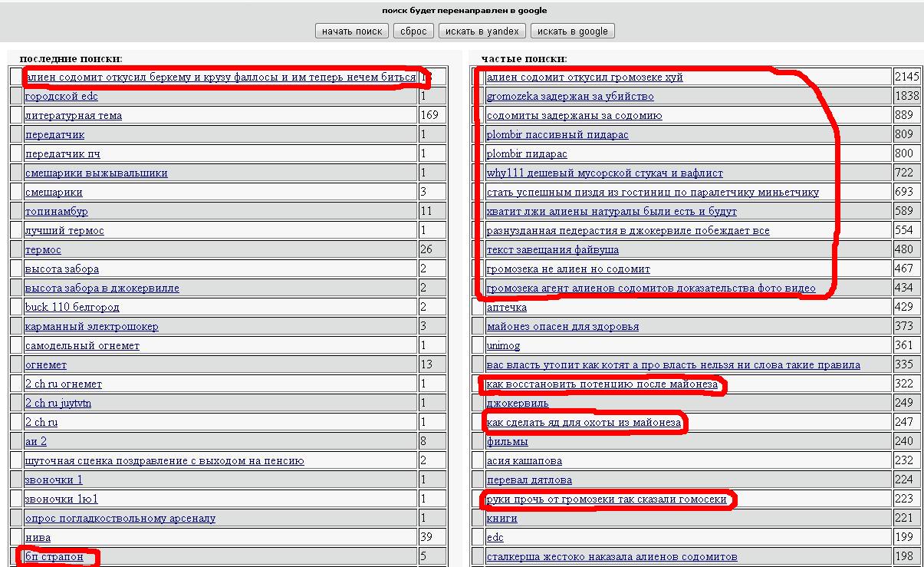Click the 'высота забора в джокервилле' link
Screen dimensions: 924x567
coord(102,288)
